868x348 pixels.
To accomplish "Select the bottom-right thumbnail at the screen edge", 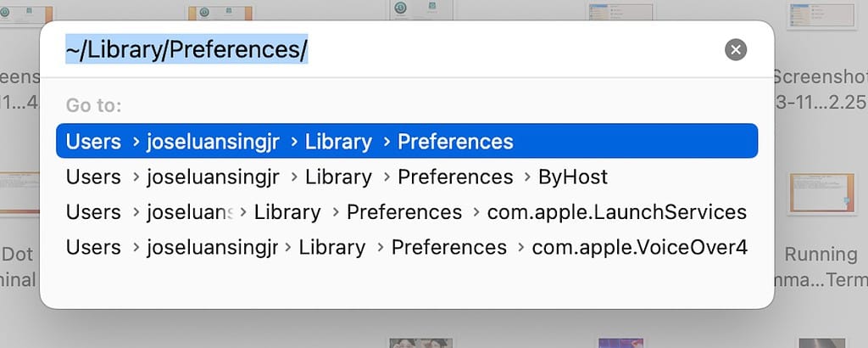I will coord(821,343).
